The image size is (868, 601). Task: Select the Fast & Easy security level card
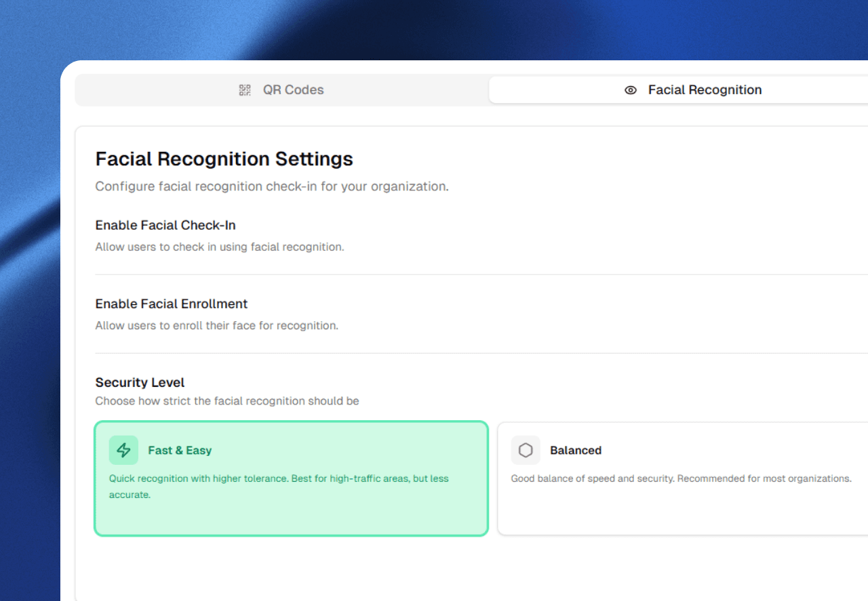click(291, 478)
